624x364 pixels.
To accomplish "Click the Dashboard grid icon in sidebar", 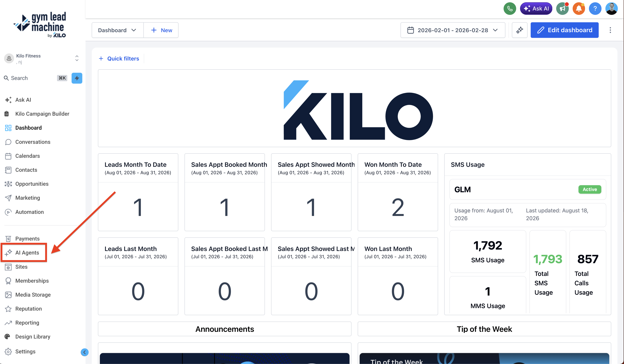I will 8,128.
